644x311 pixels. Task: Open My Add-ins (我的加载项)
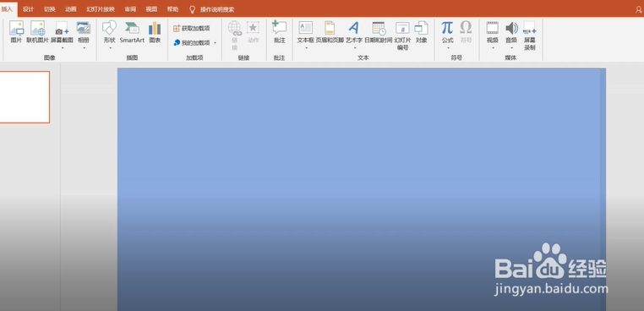(192, 43)
